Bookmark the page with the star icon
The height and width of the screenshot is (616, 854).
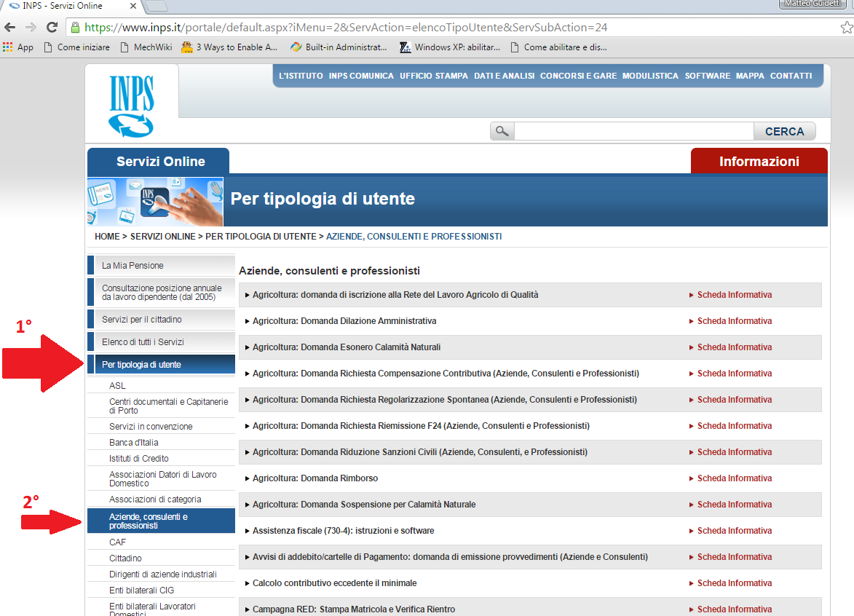pos(846,28)
